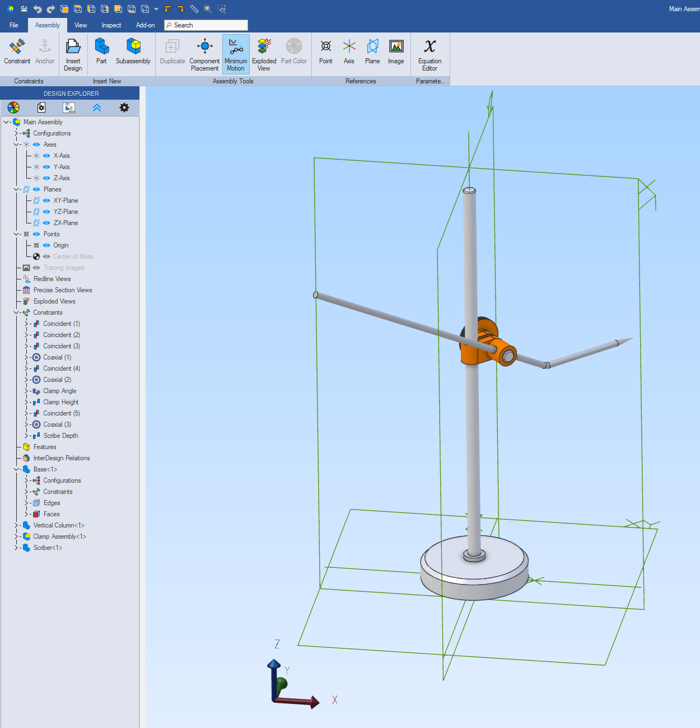Open the Part Color picker
Viewport: 700px width, 728px height.
pos(293,52)
